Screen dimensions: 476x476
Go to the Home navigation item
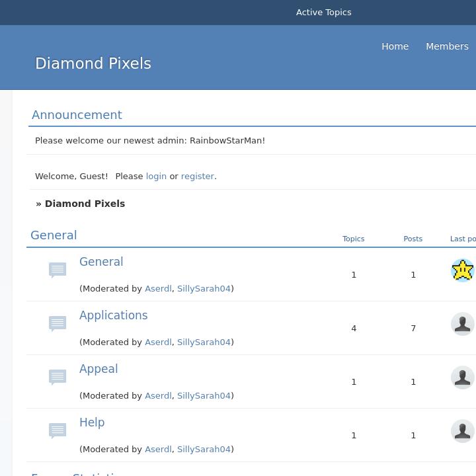click(x=395, y=46)
